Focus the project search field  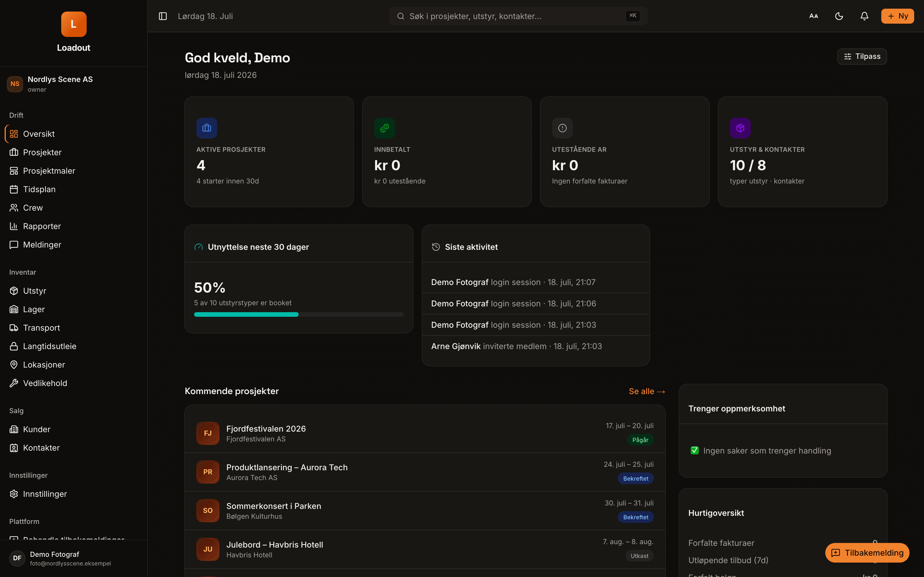point(518,16)
